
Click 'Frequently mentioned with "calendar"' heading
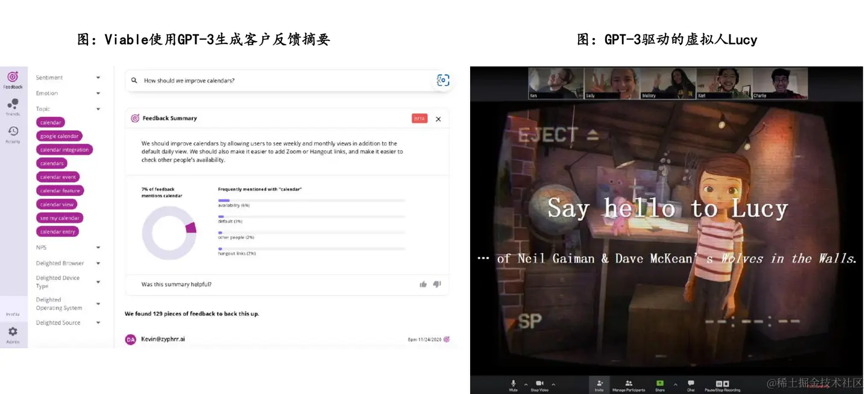tap(260, 189)
